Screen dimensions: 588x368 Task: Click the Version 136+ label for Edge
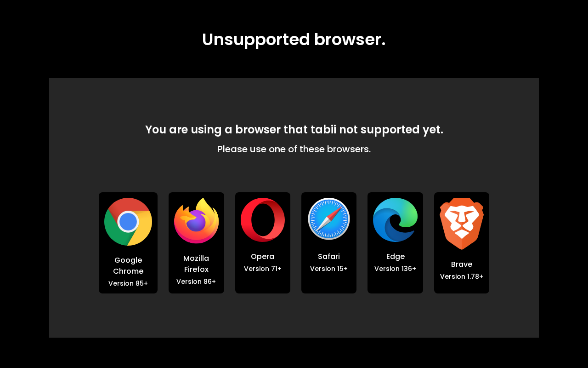coord(396,269)
